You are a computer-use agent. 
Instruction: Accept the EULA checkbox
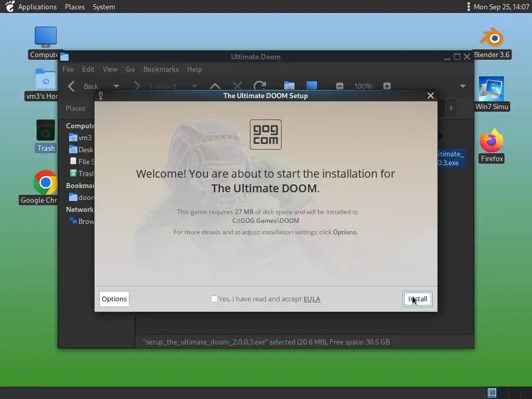[214, 299]
